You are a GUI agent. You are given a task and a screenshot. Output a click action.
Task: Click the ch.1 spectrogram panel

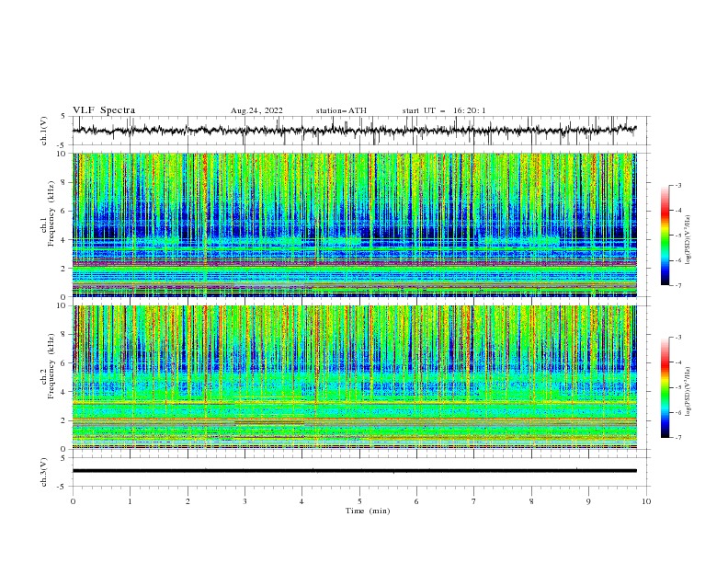pos(355,224)
